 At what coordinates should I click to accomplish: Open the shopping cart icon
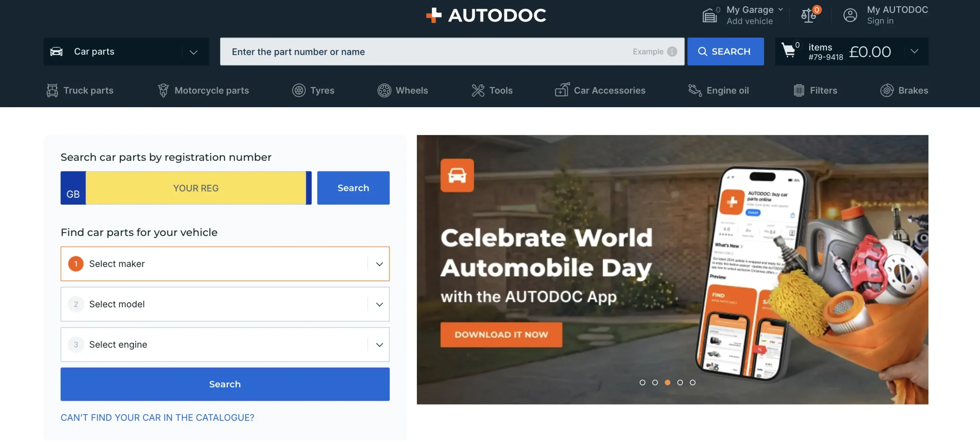coord(788,51)
